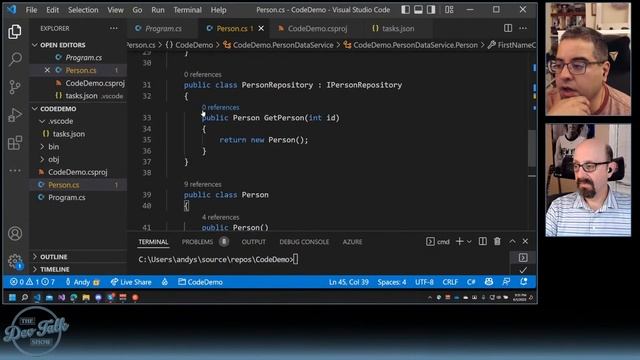Click 4 references CodeLens above constructor

[220, 218]
